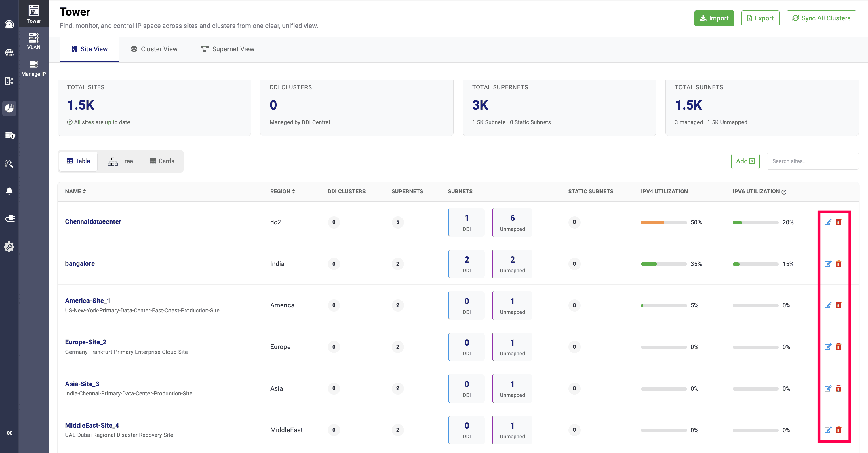This screenshot has width=868, height=453.
Task: Click the edit icon for Chennaidatacenter row
Action: pyautogui.click(x=828, y=222)
